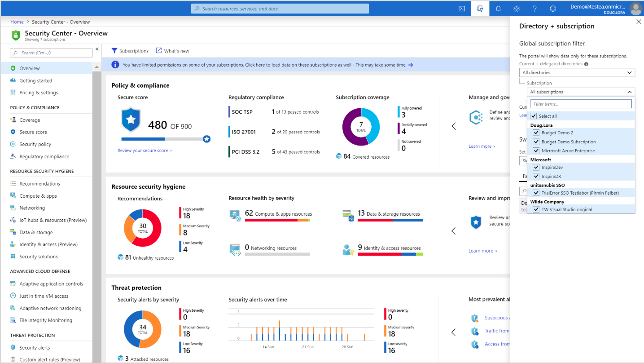Screen dimensions: 644x363
Task: Click the secure score shield icon
Action: coord(131,120)
